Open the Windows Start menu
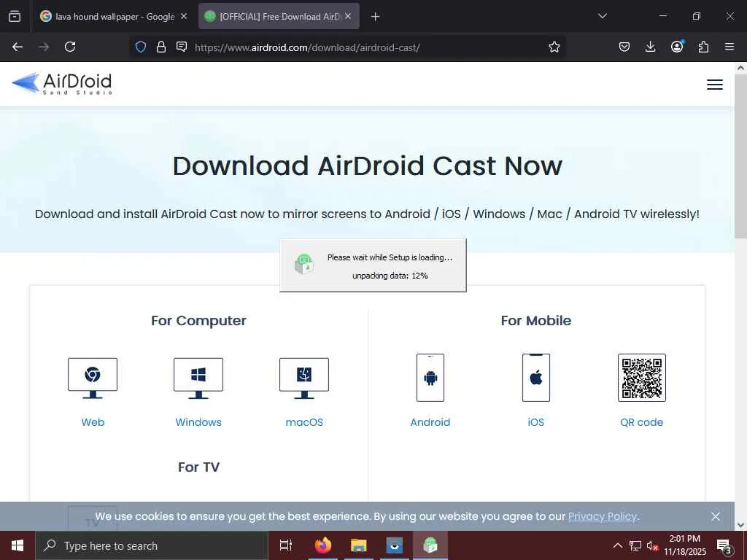The image size is (747, 560). [18, 545]
